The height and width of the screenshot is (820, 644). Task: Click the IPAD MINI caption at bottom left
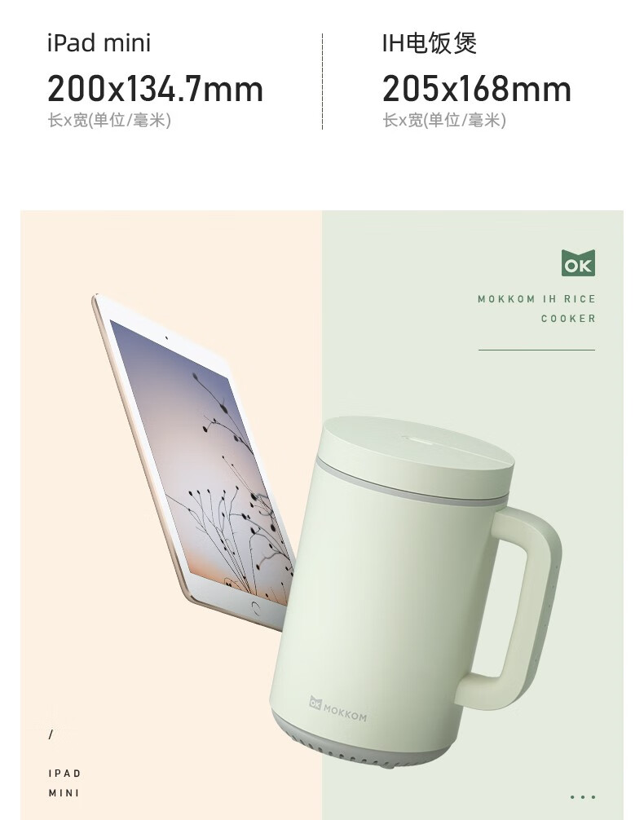tap(64, 783)
